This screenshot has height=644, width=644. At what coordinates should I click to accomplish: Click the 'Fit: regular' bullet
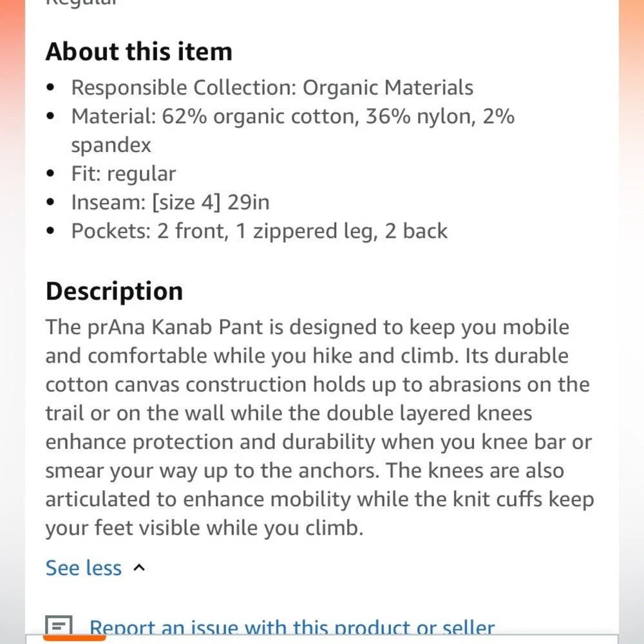[123, 174]
